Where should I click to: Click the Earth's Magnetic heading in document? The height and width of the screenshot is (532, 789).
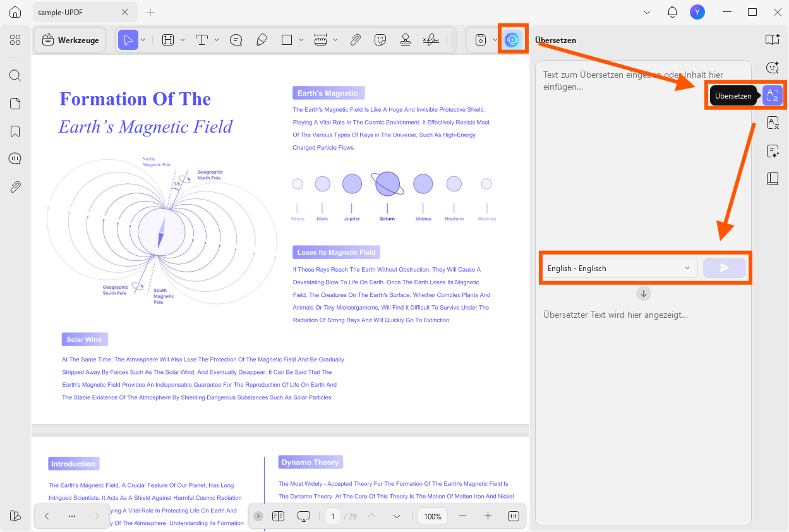328,93
